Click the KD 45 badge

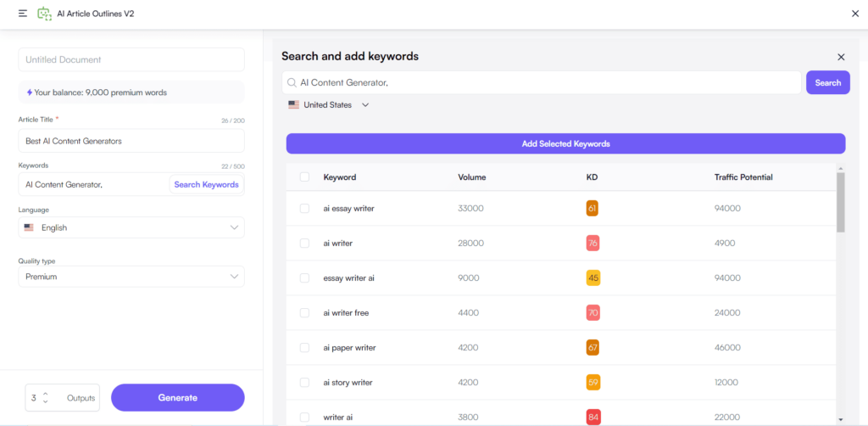click(x=593, y=278)
